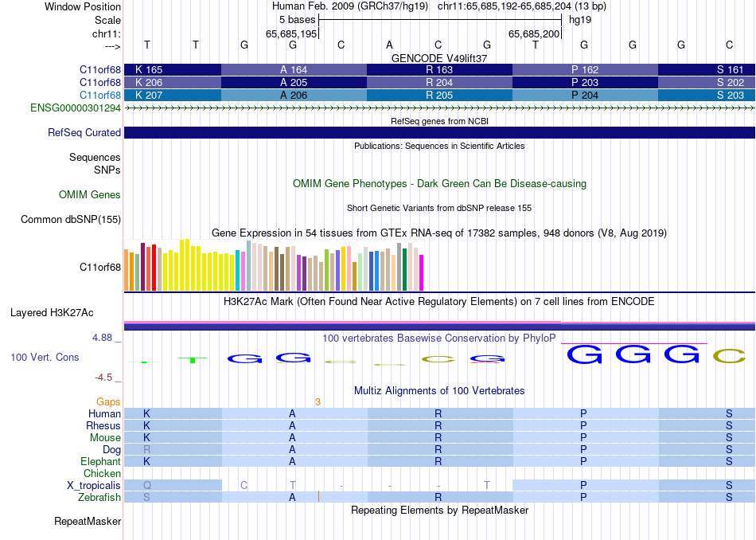Click the gray R in the Dog row
756x540 pixels.
pyautogui.click(x=147, y=450)
